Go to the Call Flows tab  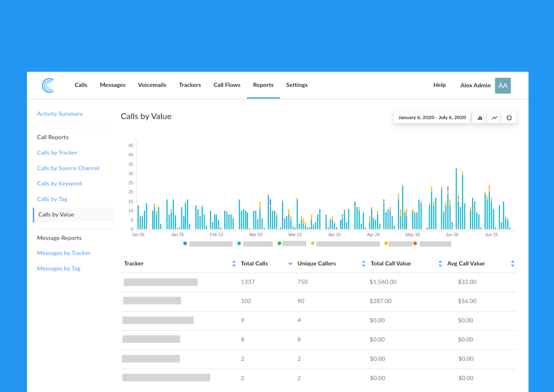click(227, 85)
